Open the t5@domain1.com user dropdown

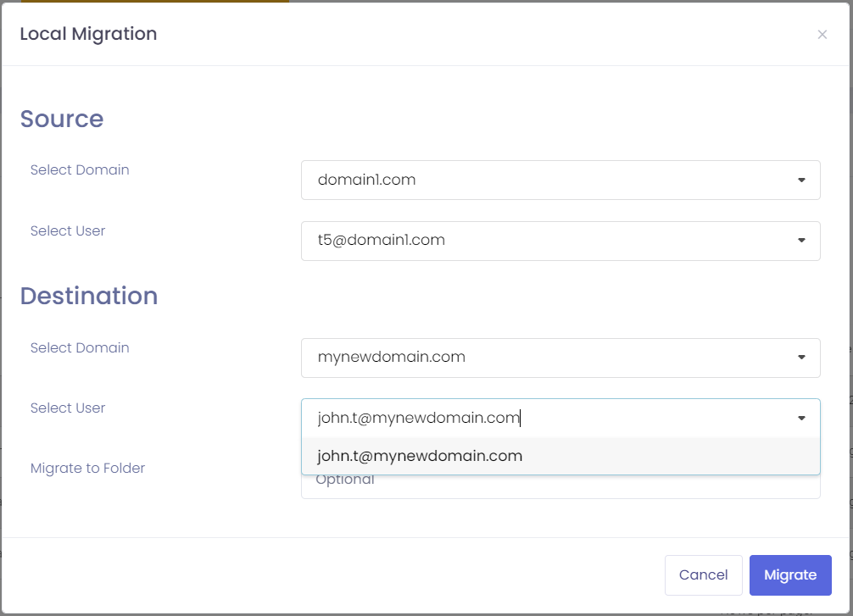pyautogui.click(x=560, y=241)
